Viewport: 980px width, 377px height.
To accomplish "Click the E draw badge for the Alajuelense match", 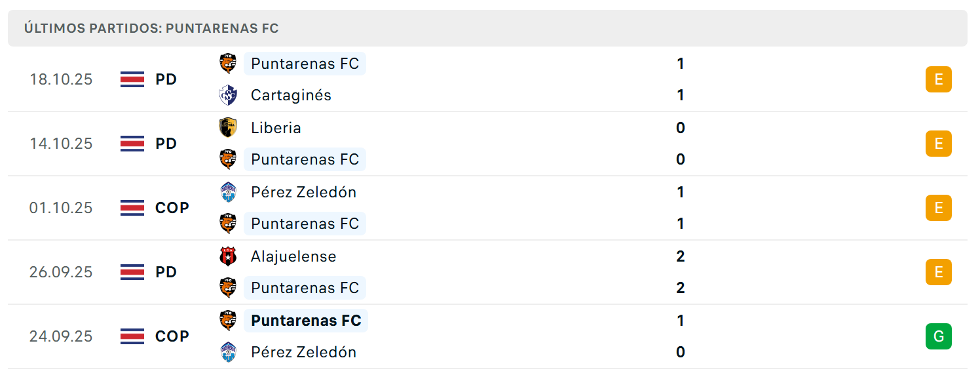I will pyautogui.click(x=938, y=272).
